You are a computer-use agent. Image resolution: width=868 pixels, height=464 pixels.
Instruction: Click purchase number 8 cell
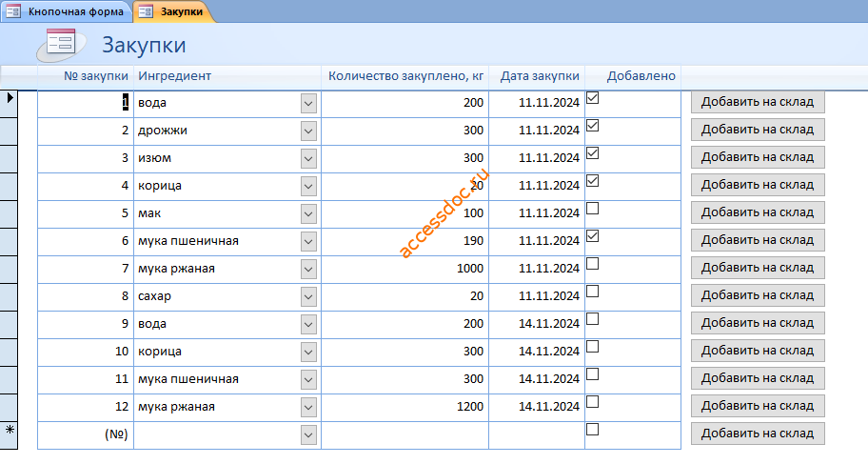(x=86, y=297)
